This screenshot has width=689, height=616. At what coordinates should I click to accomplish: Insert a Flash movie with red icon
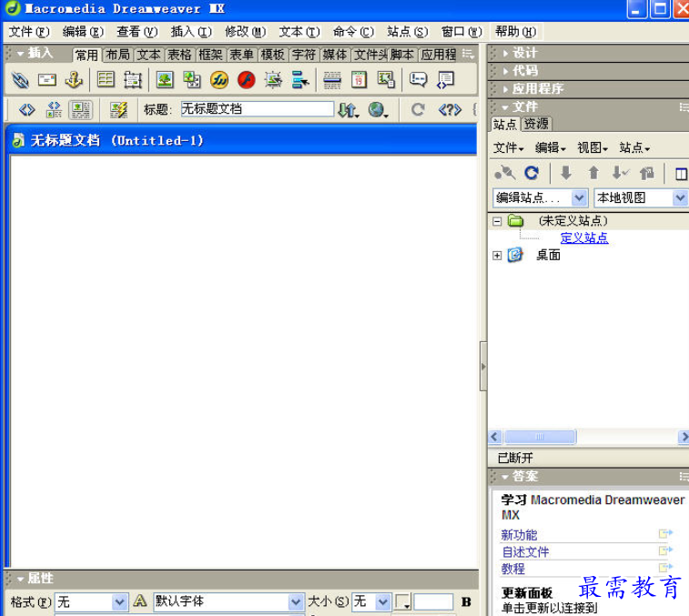246,80
